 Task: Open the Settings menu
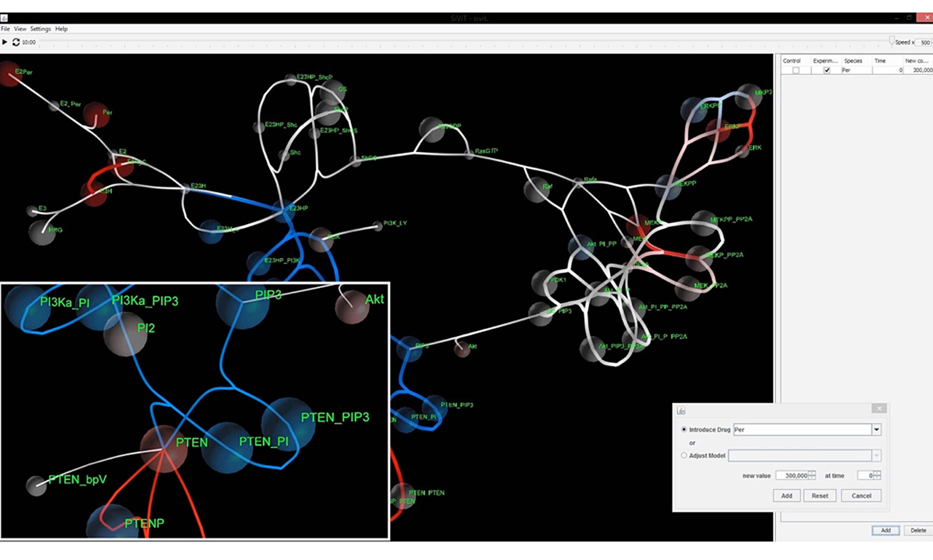point(40,29)
